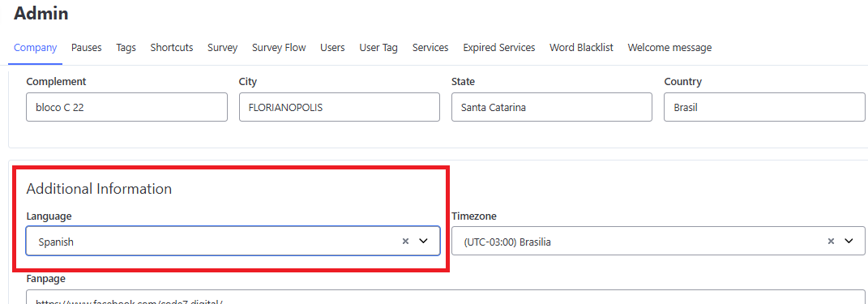Select the Word Blacklist tab

pyautogui.click(x=581, y=48)
